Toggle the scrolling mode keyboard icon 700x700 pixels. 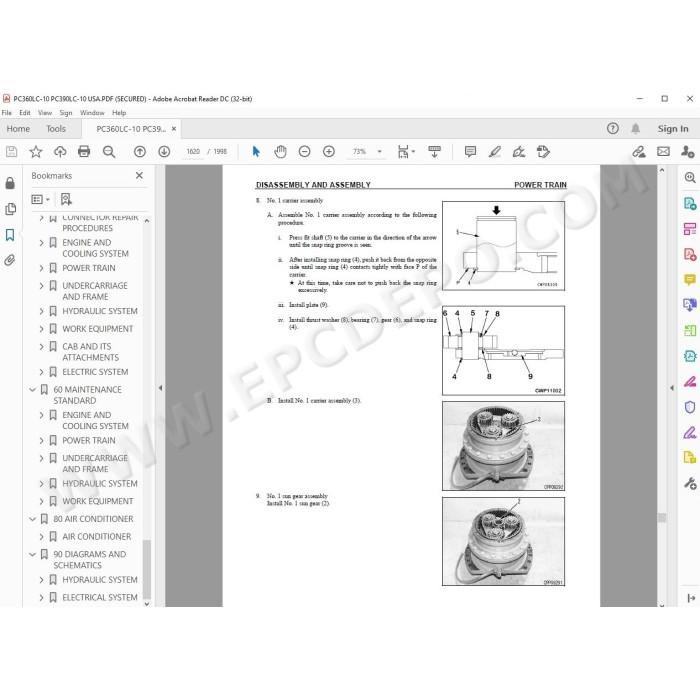pos(434,152)
